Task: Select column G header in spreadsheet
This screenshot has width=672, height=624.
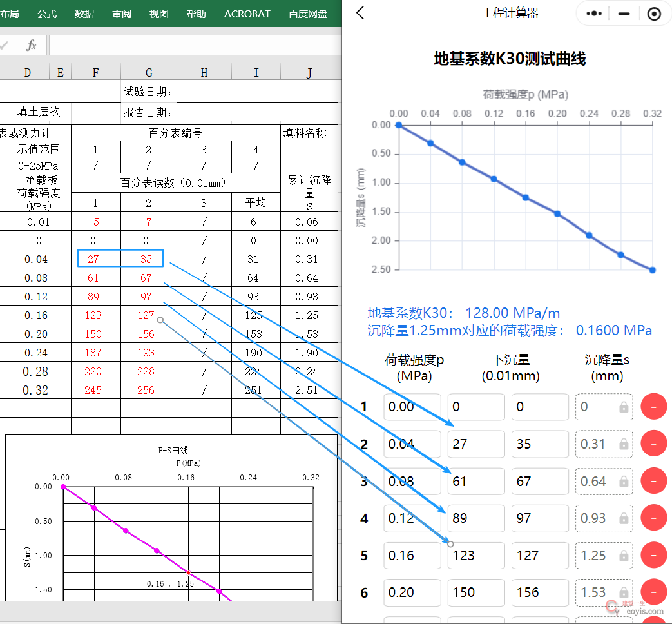Action: pos(149,73)
